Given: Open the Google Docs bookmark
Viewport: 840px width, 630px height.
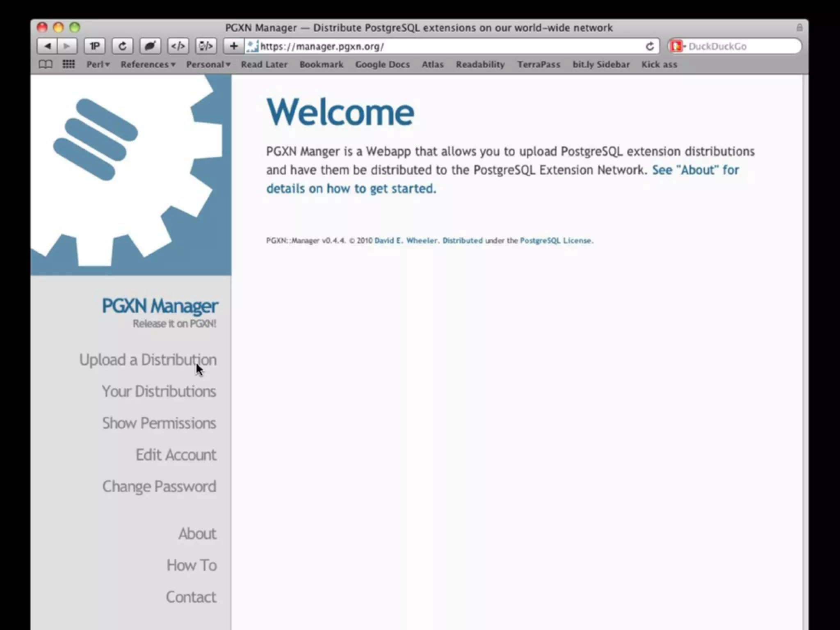Looking at the screenshot, I should pyautogui.click(x=382, y=64).
